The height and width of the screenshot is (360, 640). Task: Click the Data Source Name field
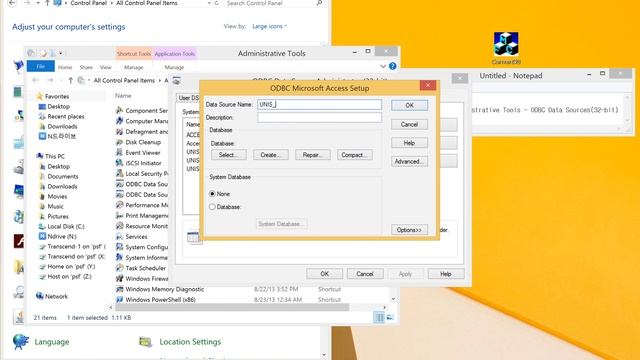(319, 104)
